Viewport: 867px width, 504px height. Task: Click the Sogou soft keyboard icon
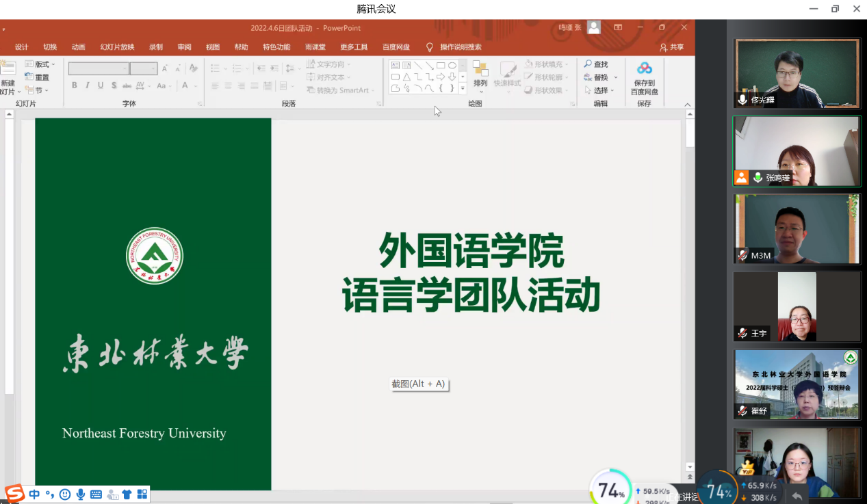96,494
